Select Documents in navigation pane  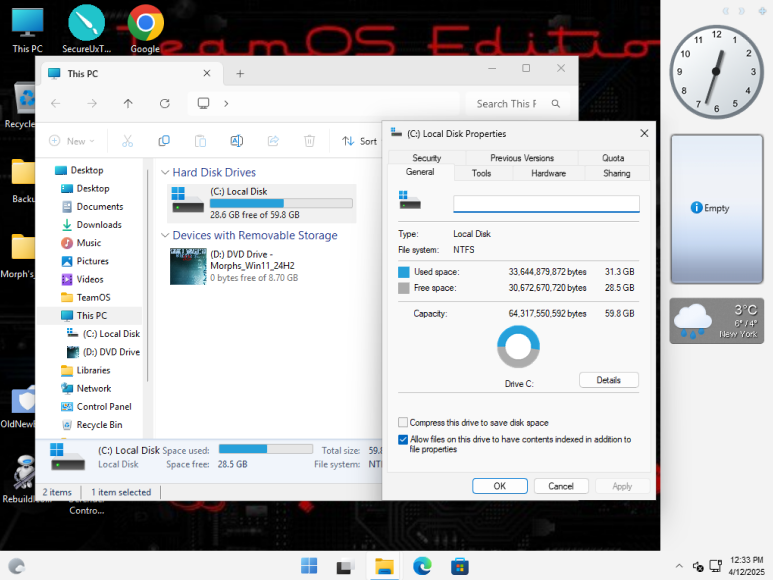(x=100, y=206)
